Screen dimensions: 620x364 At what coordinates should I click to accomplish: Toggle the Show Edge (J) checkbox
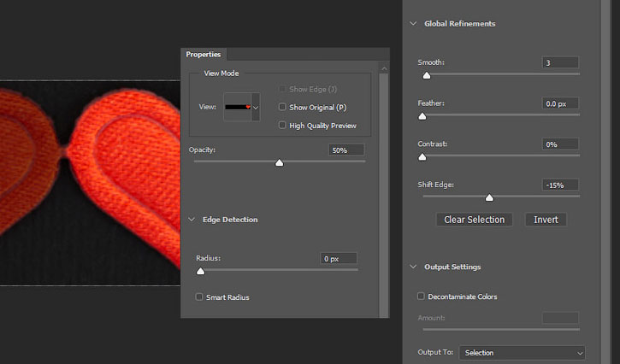point(282,89)
